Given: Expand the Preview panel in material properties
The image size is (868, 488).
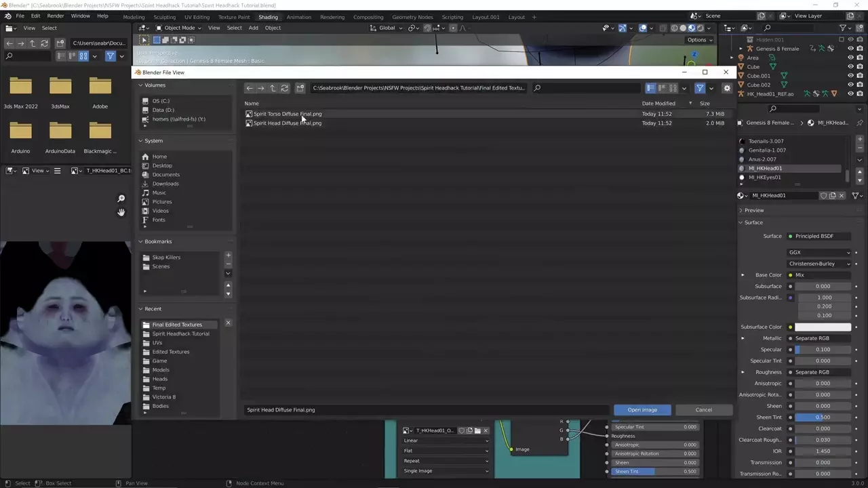Looking at the screenshot, I should coord(753,210).
